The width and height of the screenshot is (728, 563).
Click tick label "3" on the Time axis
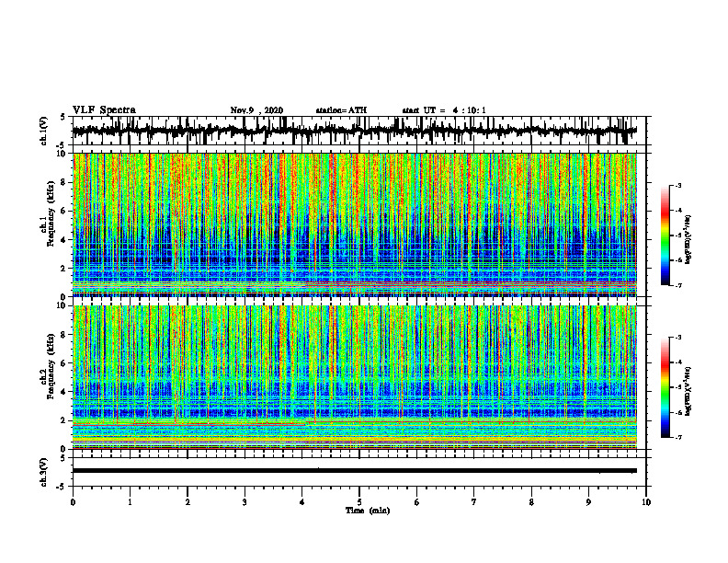pos(245,502)
